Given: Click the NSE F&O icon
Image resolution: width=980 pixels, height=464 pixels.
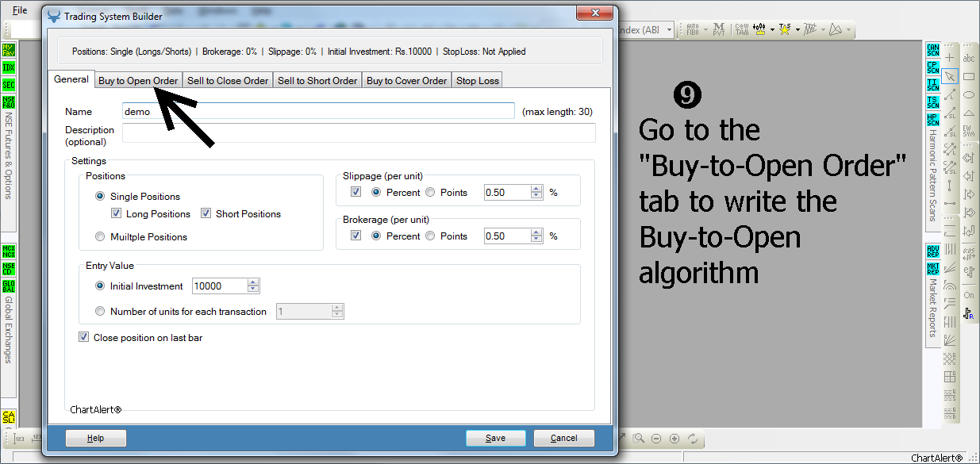Looking at the screenshot, I should 9,102.
